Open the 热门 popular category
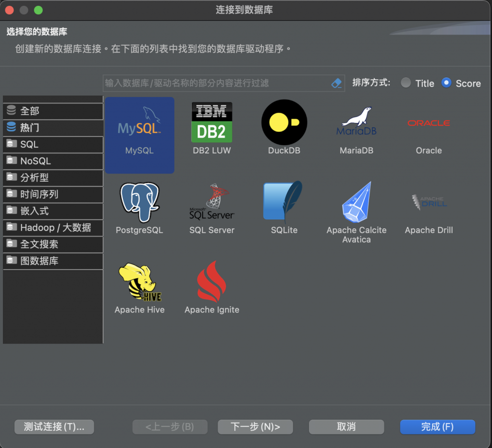 tap(53, 127)
